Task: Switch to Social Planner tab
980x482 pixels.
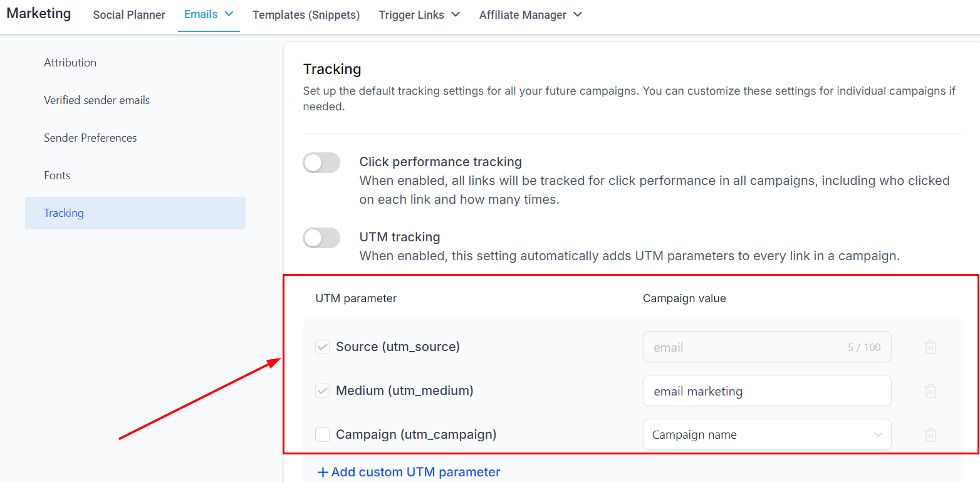Action: (x=129, y=15)
